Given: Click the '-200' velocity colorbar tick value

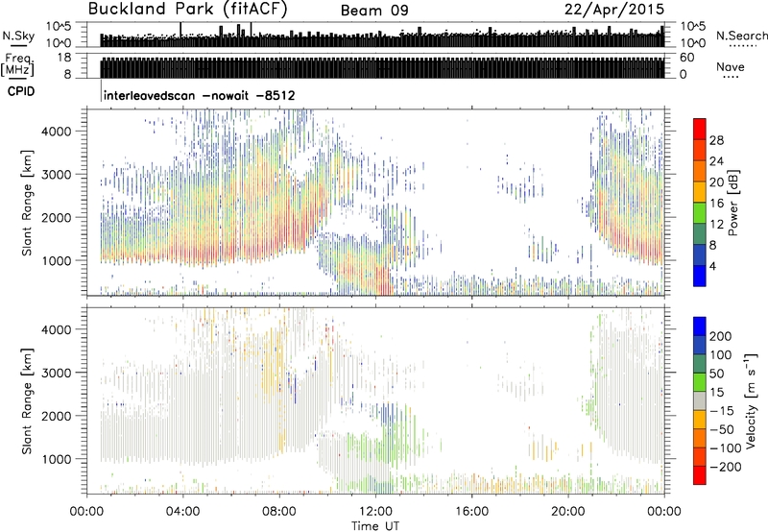Looking at the screenshot, I should [726, 467].
